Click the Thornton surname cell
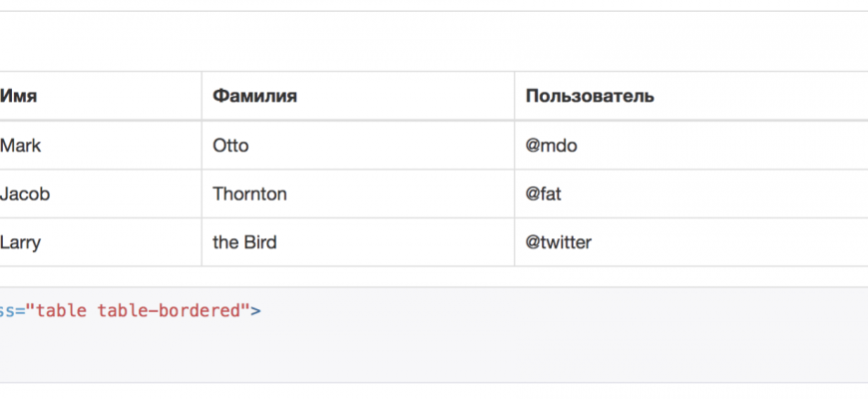 coord(249,195)
